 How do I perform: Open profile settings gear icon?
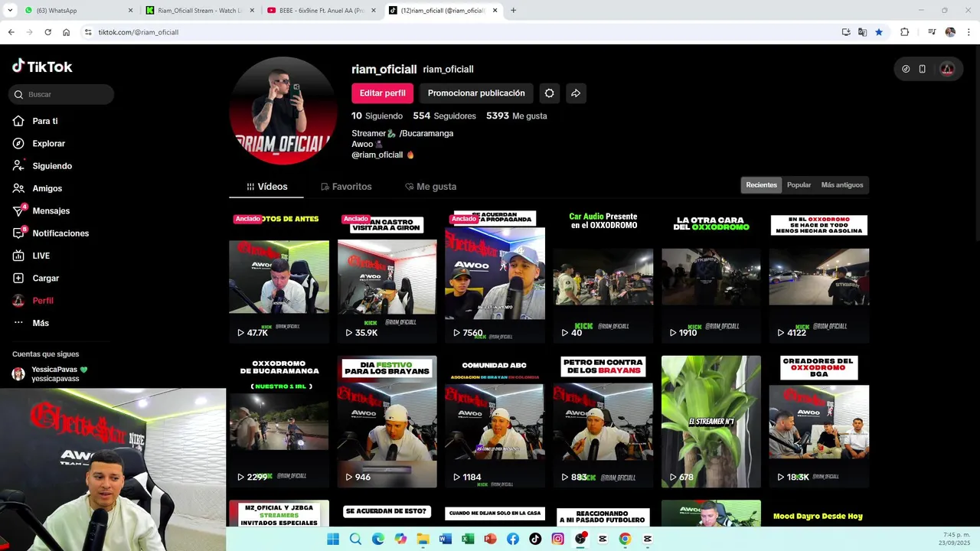[549, 93]
